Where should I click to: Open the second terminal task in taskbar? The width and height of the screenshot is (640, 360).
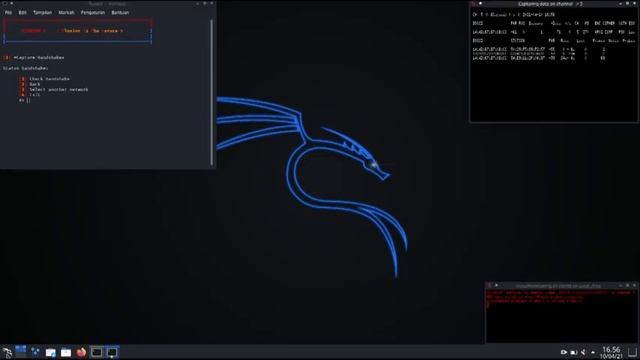(x=112, y=352)
